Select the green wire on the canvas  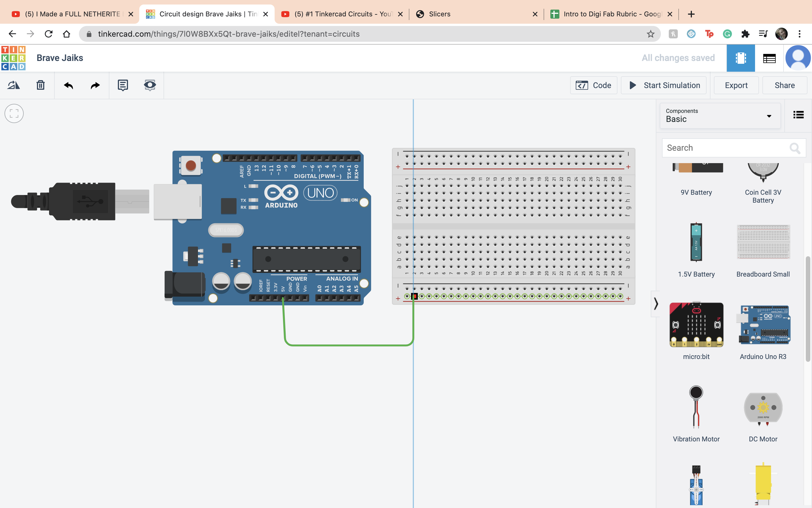click(349, 345)
